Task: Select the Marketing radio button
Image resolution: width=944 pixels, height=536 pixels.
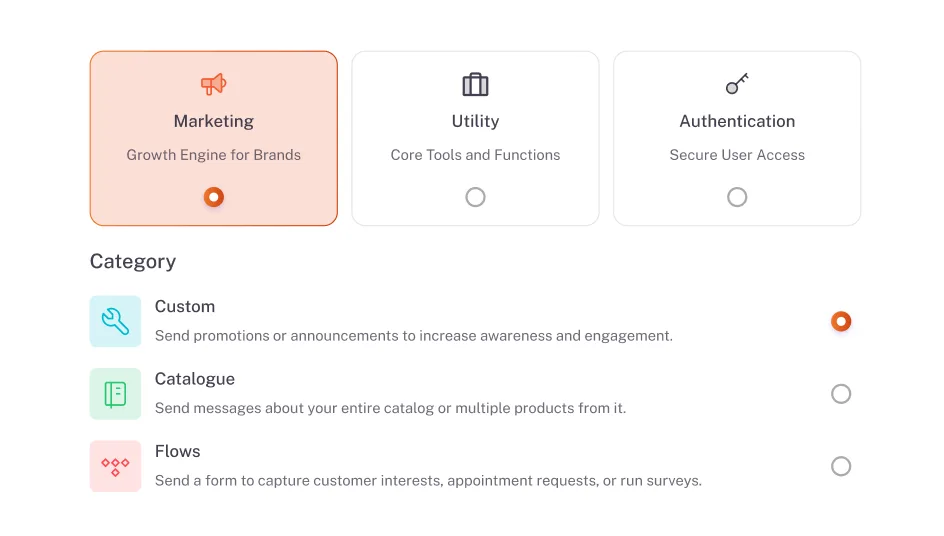Action: [x=213, y=197]
